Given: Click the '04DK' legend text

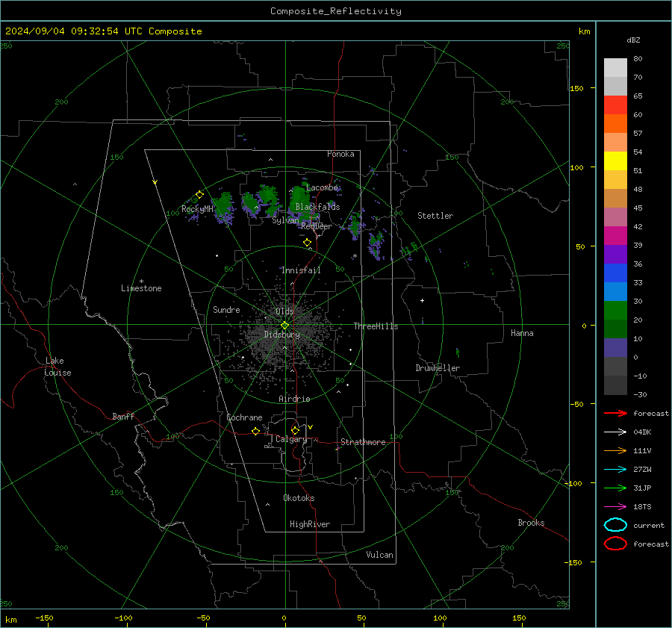Looking at the screenshot, I should pos(642,432).
